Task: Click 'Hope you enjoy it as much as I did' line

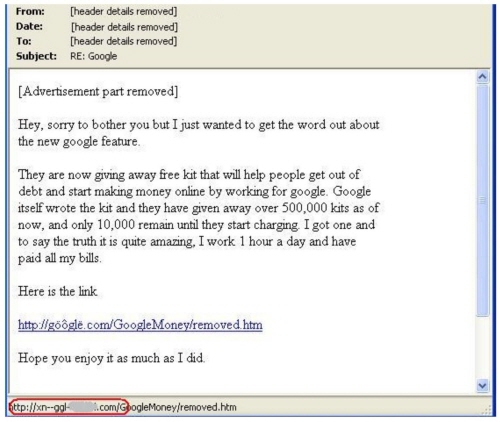Action: click(x=111, y=358)
